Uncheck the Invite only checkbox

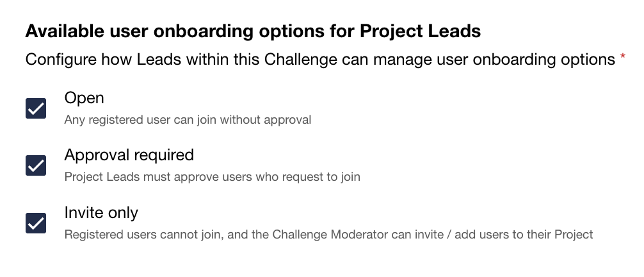pos(36,223)
